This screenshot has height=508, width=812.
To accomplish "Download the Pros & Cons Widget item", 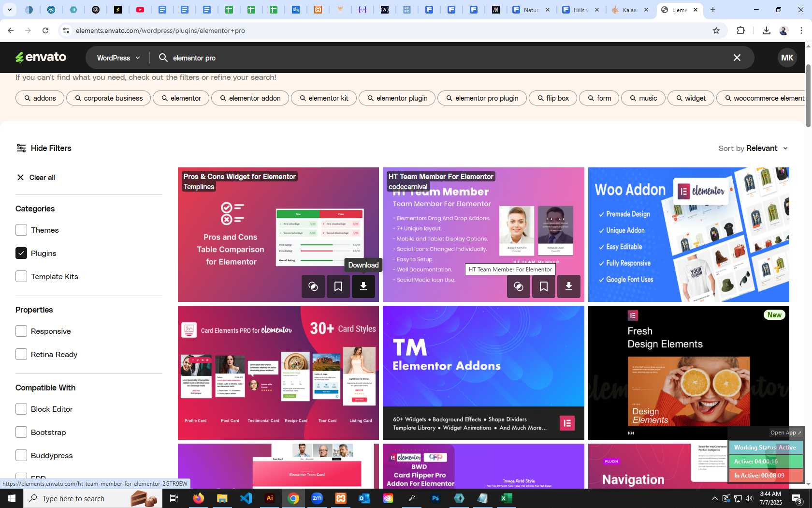I will click(363, 286).
